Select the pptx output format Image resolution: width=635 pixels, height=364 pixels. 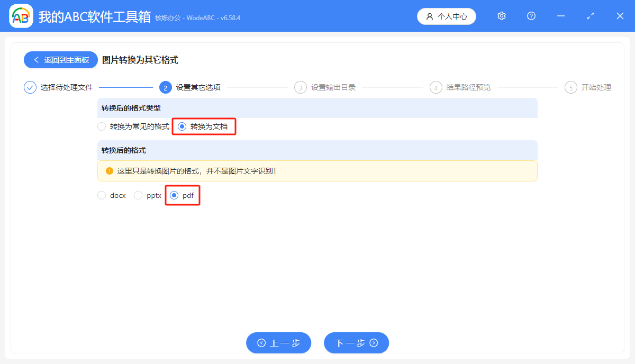138,195
